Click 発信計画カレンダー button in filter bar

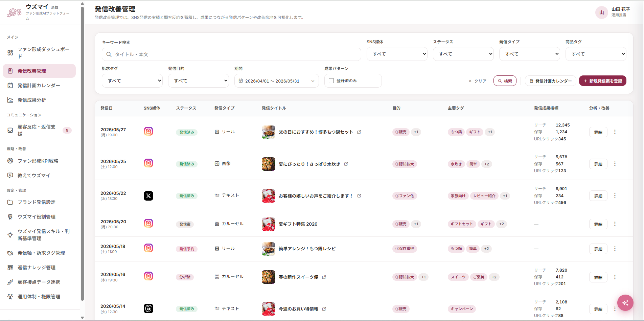[551, 81]
